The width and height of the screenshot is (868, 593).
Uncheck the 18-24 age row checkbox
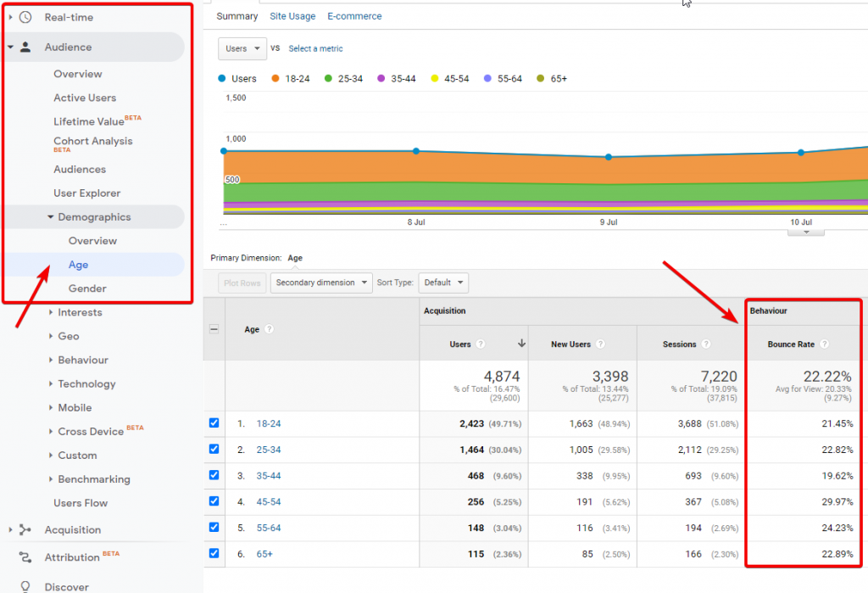tap(214, 422)
